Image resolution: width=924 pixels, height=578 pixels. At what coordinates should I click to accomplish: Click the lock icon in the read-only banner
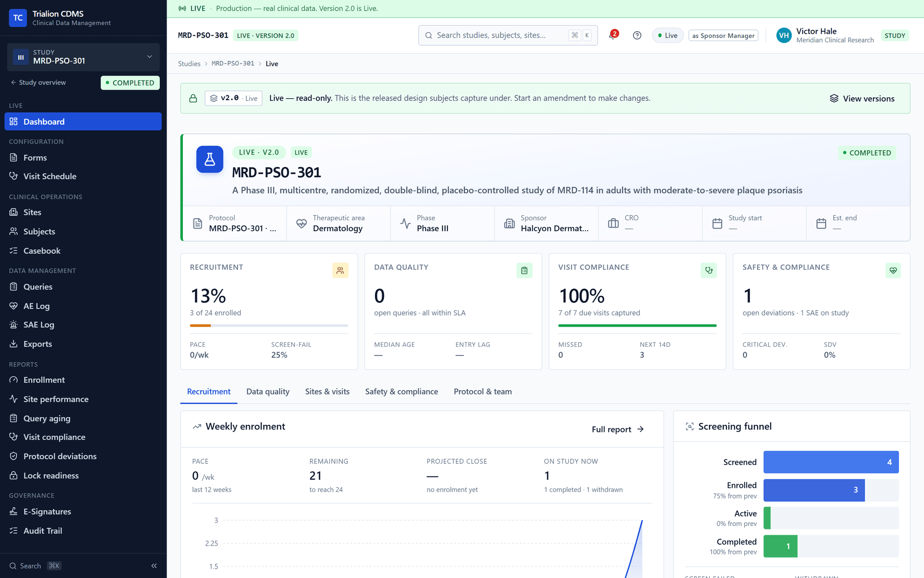193,98
